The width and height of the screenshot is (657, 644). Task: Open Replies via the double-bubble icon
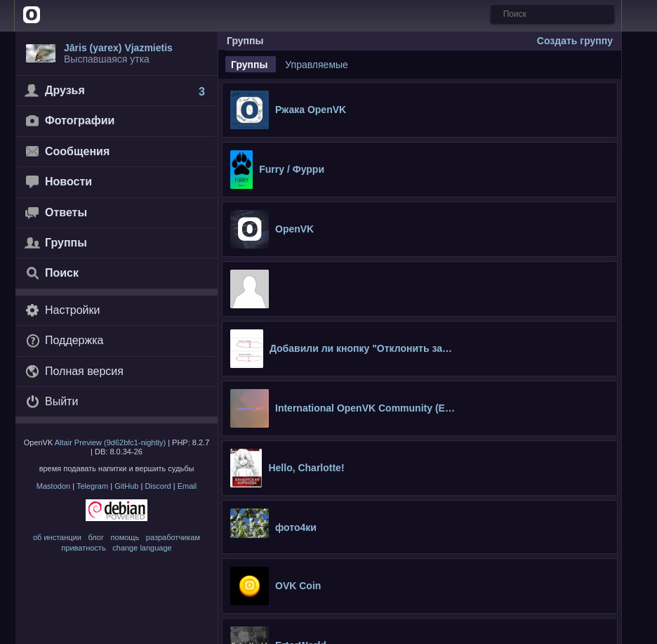(32, 213)
